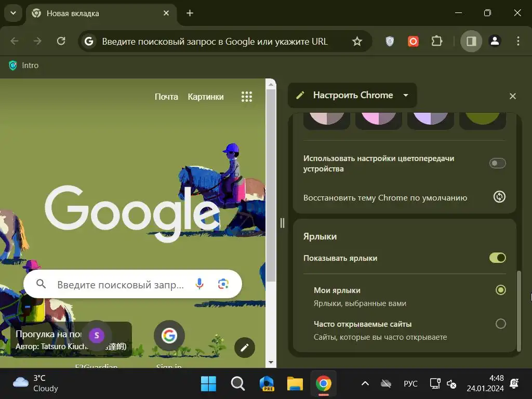Click the page scrollbar down arrow
The width and height of the screenshot is (532, 399).
(x=271, y=362)
